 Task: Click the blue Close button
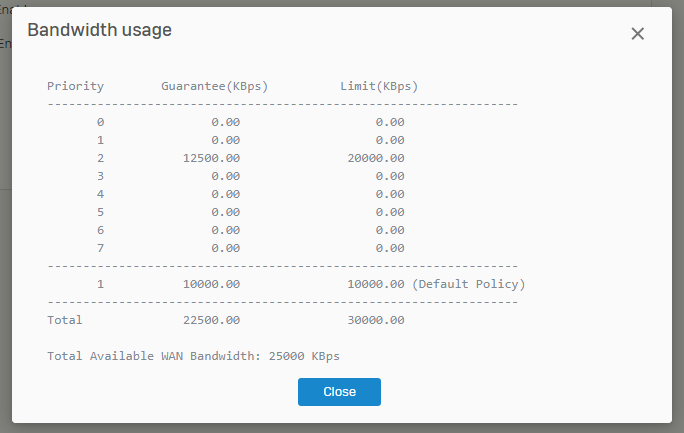pos(339,392)
